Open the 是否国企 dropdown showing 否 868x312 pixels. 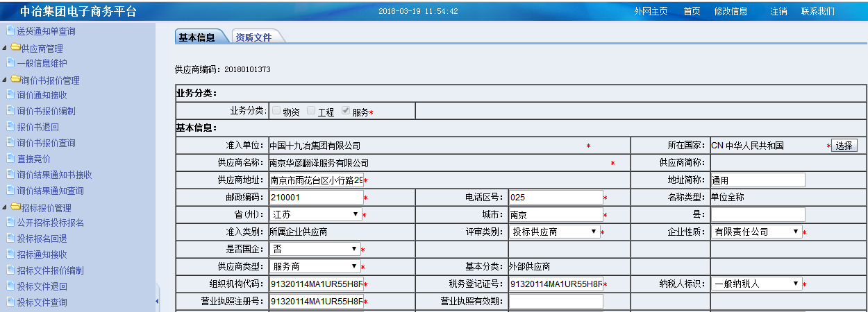click(x=315, y=248)
